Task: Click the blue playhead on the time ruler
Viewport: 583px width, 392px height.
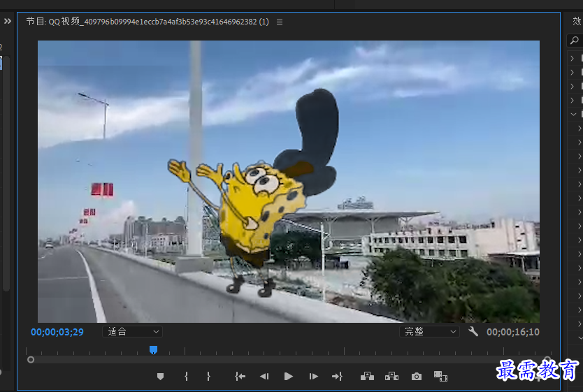Action: 153,349
